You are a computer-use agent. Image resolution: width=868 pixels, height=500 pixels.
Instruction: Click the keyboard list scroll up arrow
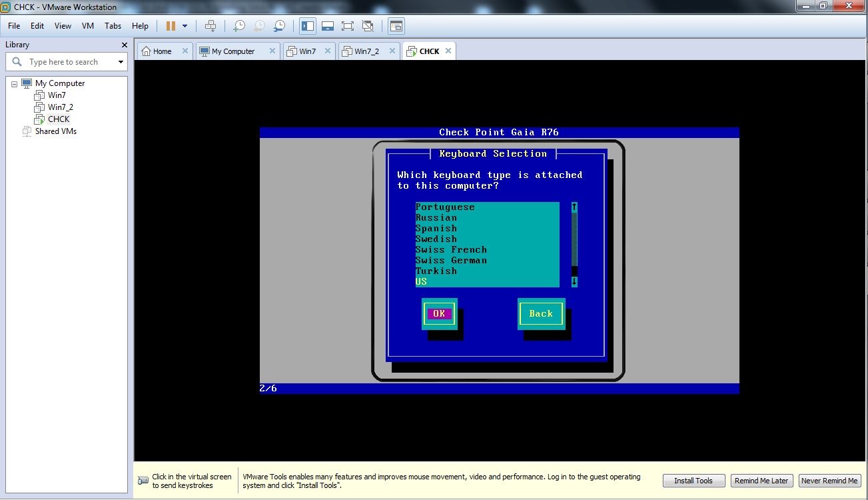click(574, 207)
